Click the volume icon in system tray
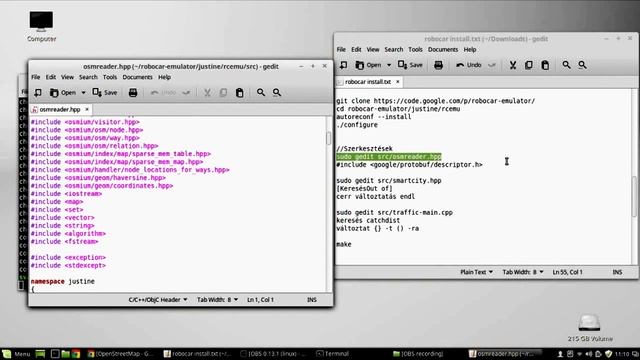Image resolution: width=640 pixels, height=360 pixels. pyautogui.click(x=588, y=354)
